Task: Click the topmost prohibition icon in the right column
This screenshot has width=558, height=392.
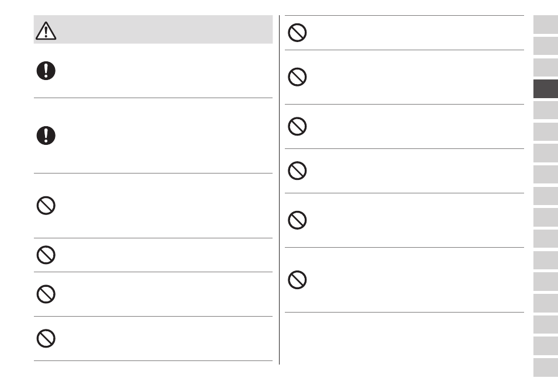Action: [x=297, y=33]
